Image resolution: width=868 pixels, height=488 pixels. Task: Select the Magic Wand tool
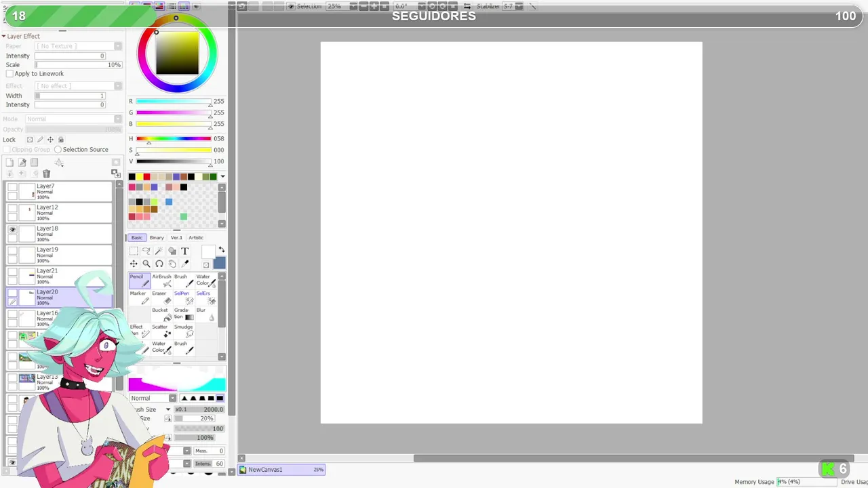159,251
